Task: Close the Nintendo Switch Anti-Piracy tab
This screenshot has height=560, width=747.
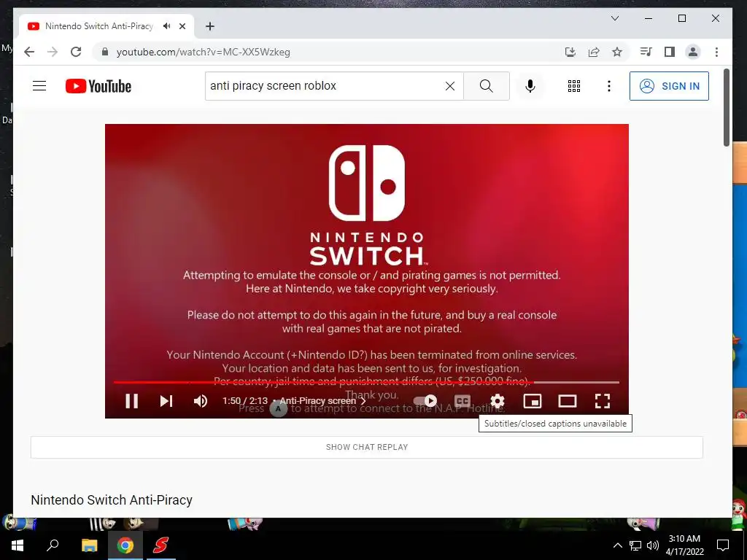Action: point(182,26)
